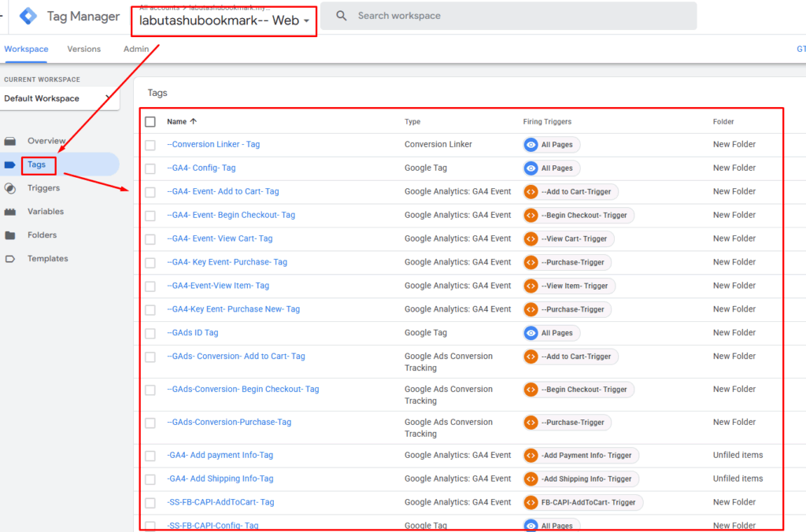Image resolution: width=806 pixels, height=532 pixels.
Task: Click the sort arrow beside Name column
Action: click(194, 122)
